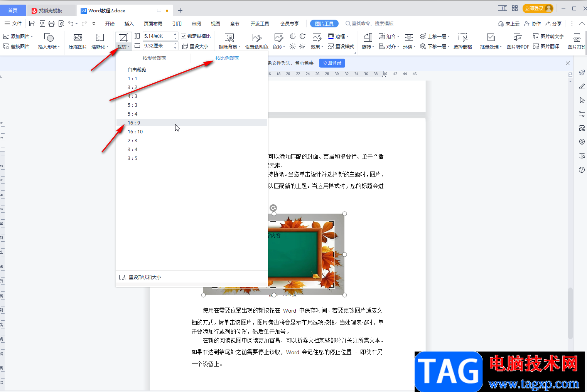
Task: Switch to Crop by Shape (按形状裁剪) tab
Action: [154, 58]
